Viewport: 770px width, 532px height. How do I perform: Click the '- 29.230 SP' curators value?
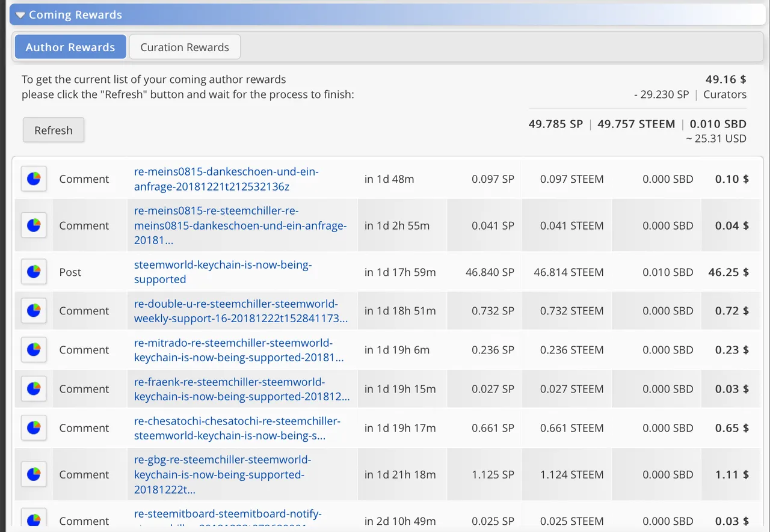[x=661, y=94]
